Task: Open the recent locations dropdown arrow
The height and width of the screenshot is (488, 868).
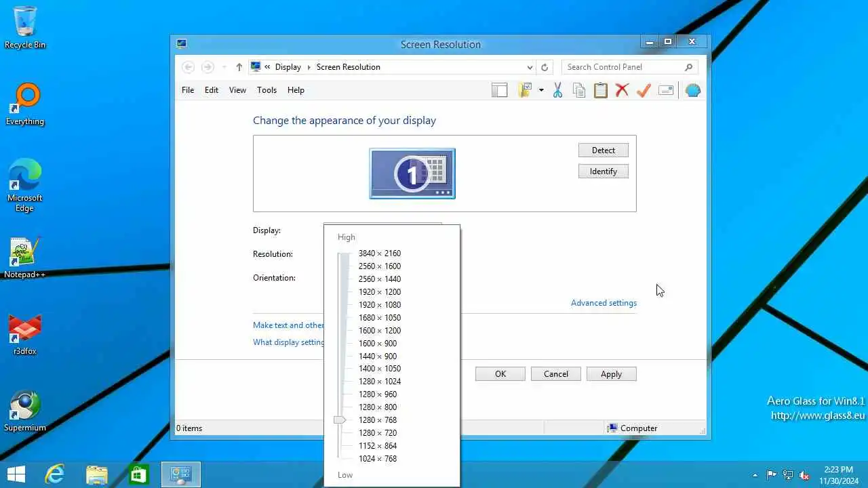Action: pos(224,67)
